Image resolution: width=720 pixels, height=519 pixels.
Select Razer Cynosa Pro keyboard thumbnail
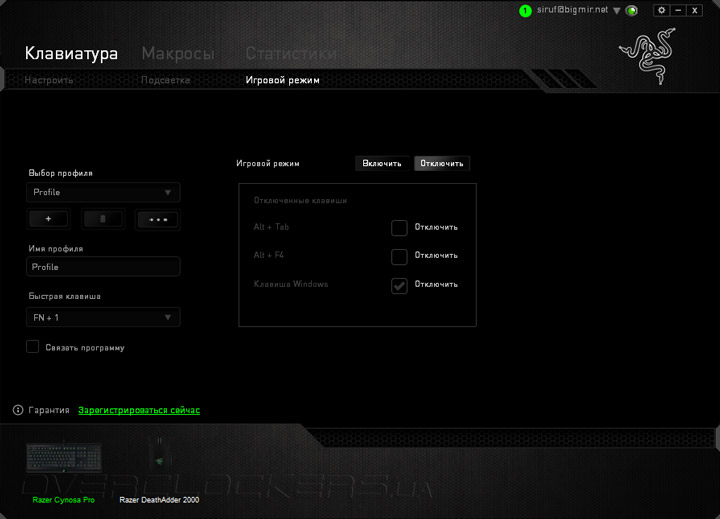[64, 457]
